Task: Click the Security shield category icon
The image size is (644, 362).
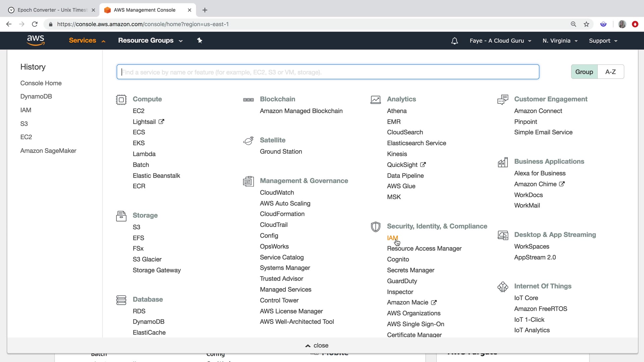Action: point(375,227)
